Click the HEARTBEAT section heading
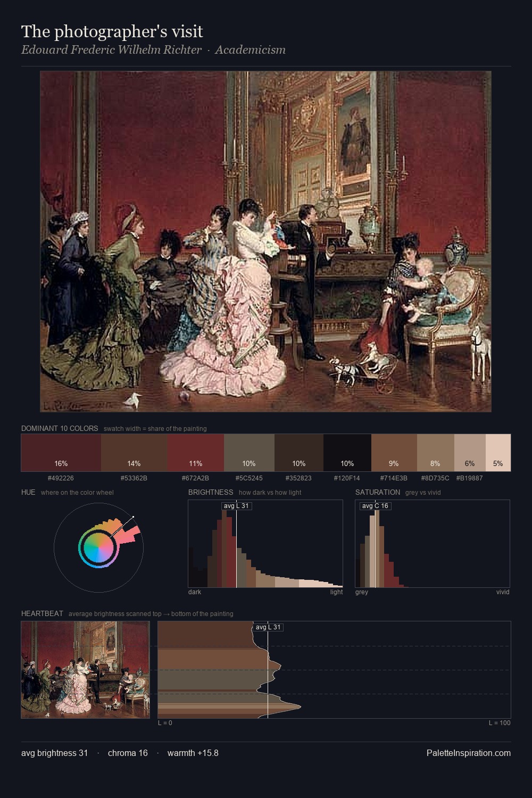This screenshot has height=798, width=532. (42, 613)
